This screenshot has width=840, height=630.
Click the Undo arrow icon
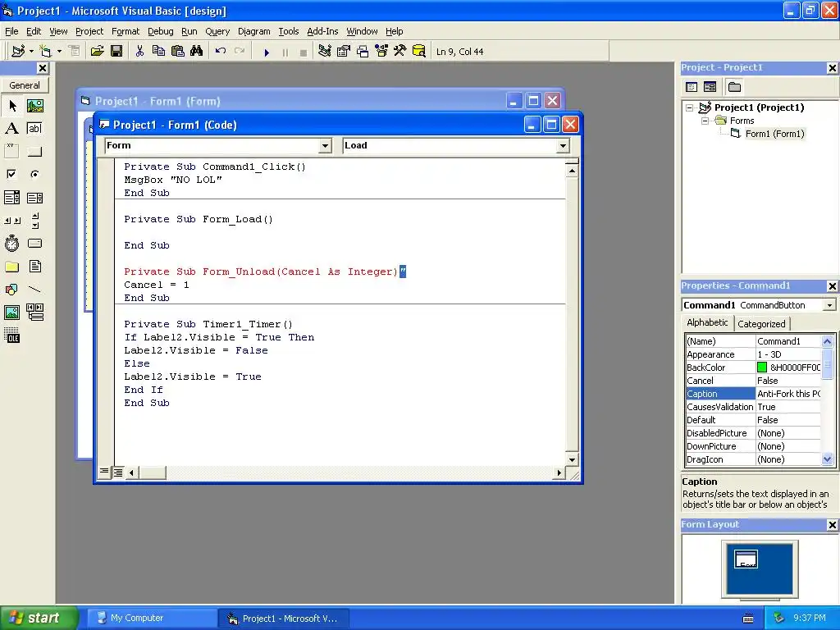click(x=220, y=51)
